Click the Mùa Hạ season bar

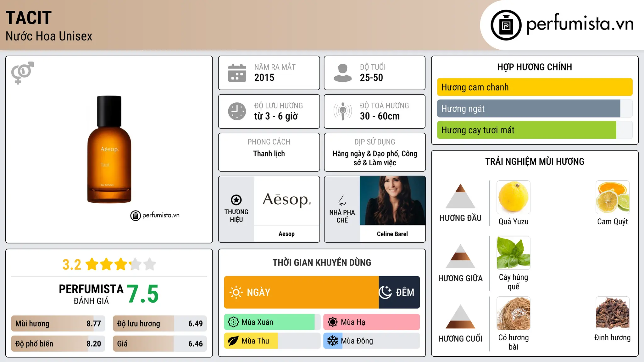pos(372,322)
